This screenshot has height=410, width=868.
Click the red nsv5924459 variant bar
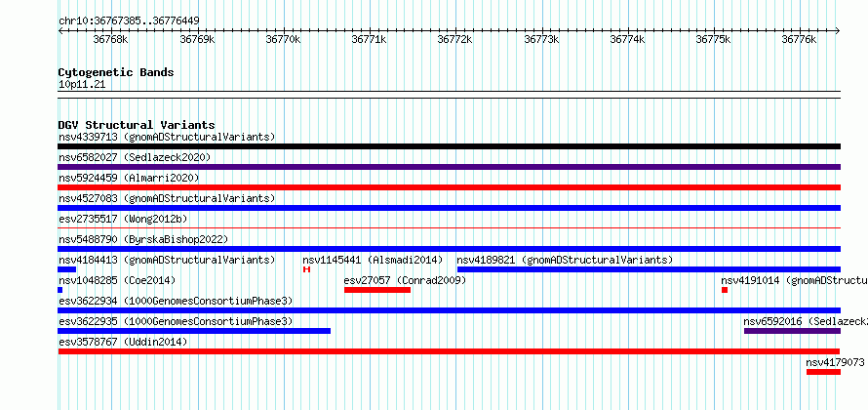pos(449,187)
